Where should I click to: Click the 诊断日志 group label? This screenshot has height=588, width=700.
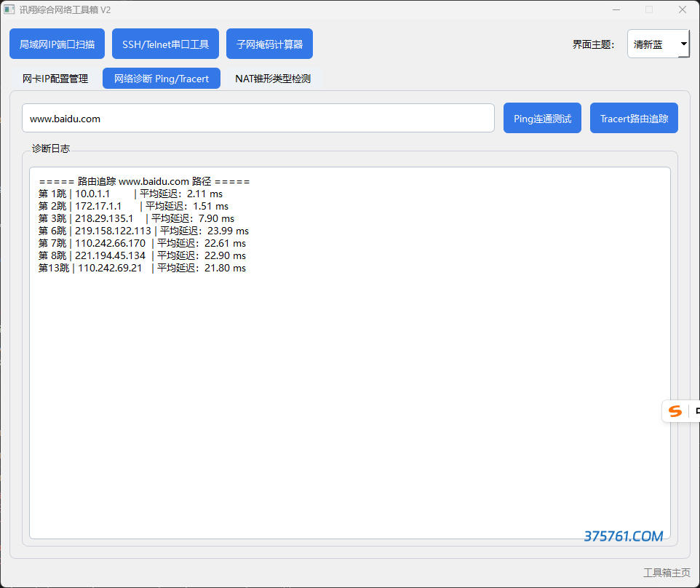(51, 148)
